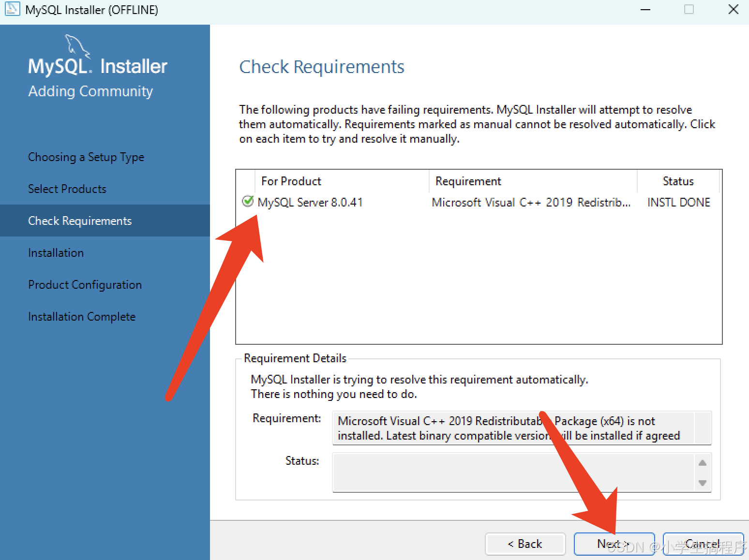
Task: Jump to Installation step in sidebar
Action: tap(56, 253)
